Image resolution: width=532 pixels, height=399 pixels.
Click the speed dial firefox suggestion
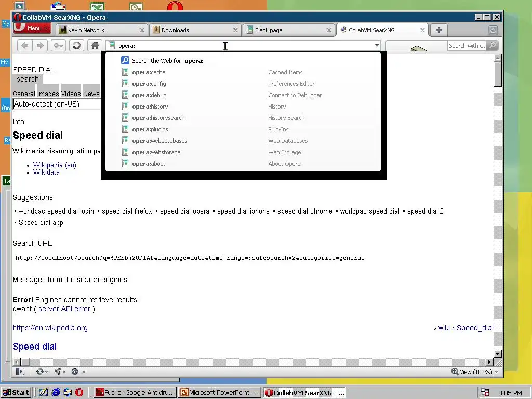click(127, 211)
